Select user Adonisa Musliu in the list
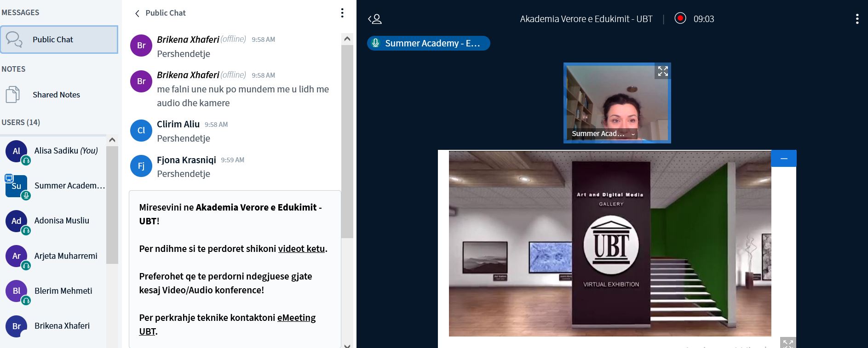This screenshot has width=868, height=348. pyautogui.click(x=62, y=221)
